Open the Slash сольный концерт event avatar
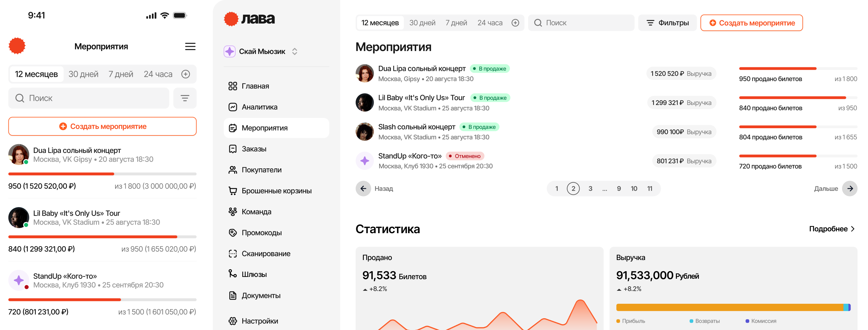 pyautogui.click(x=365, y=132)
